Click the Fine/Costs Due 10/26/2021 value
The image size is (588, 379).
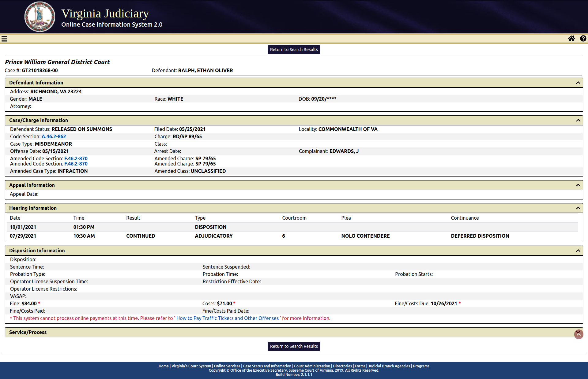[444, 303]
